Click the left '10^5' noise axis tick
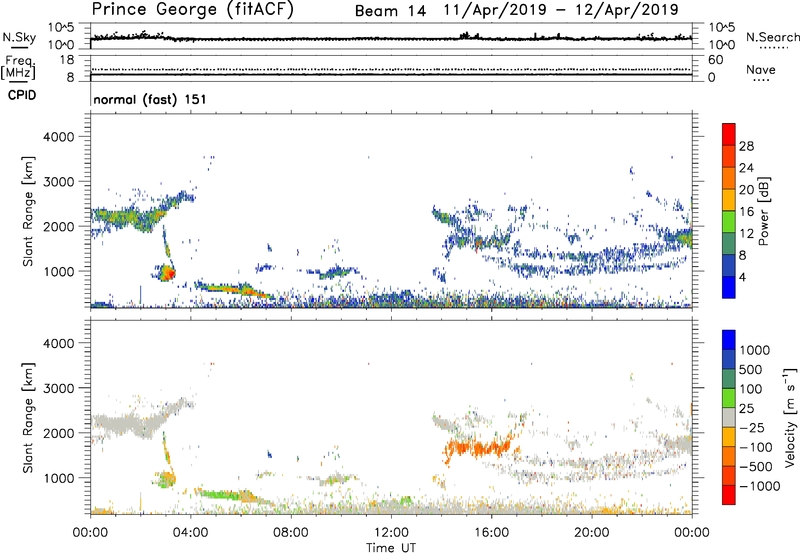 click(62, 28)
